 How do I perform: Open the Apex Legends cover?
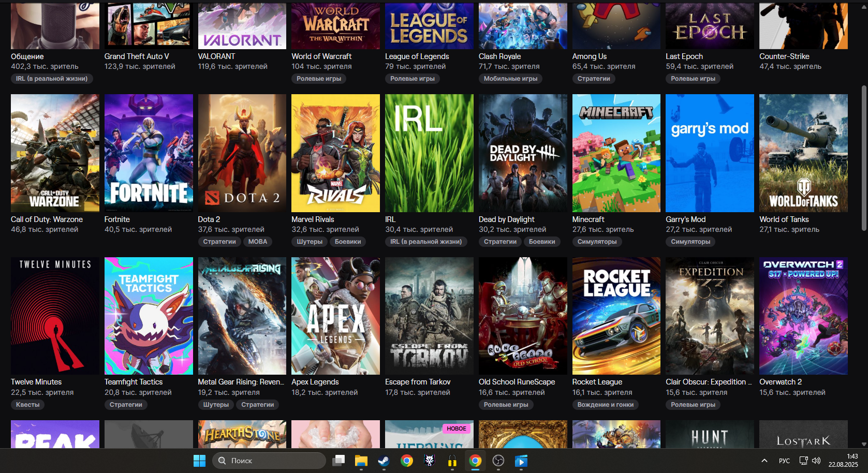[x=335, y=316]
